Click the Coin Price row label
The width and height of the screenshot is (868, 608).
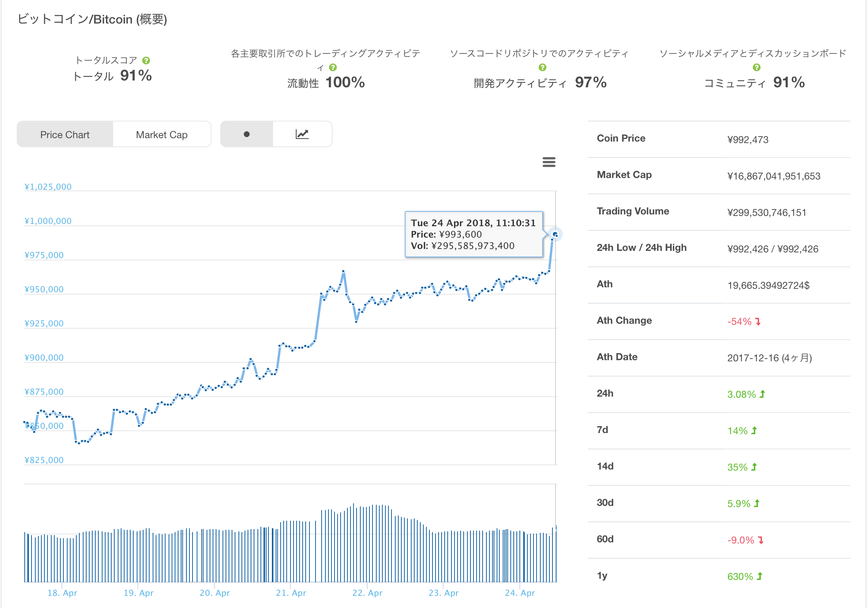[621, 138]
